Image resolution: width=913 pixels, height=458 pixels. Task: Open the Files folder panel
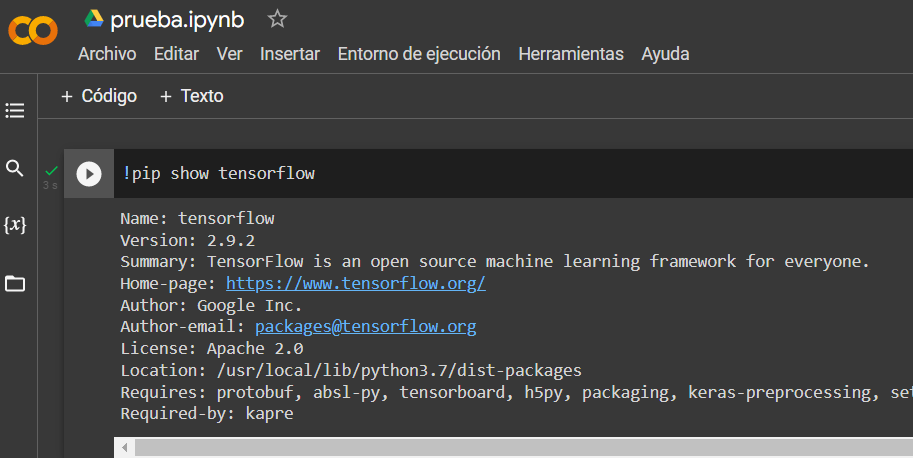click(x=15, y=284)
